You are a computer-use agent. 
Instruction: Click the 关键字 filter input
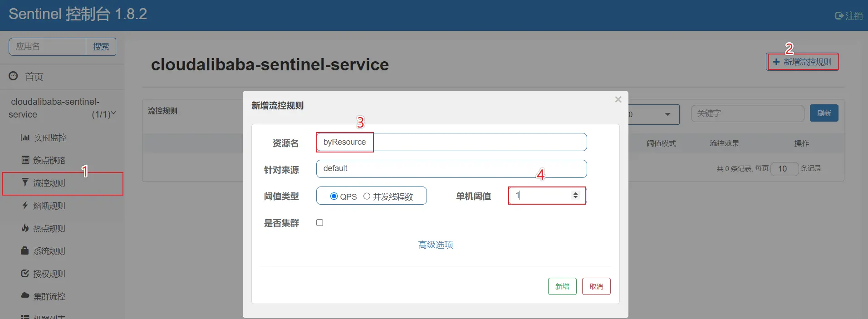point(748,113)
